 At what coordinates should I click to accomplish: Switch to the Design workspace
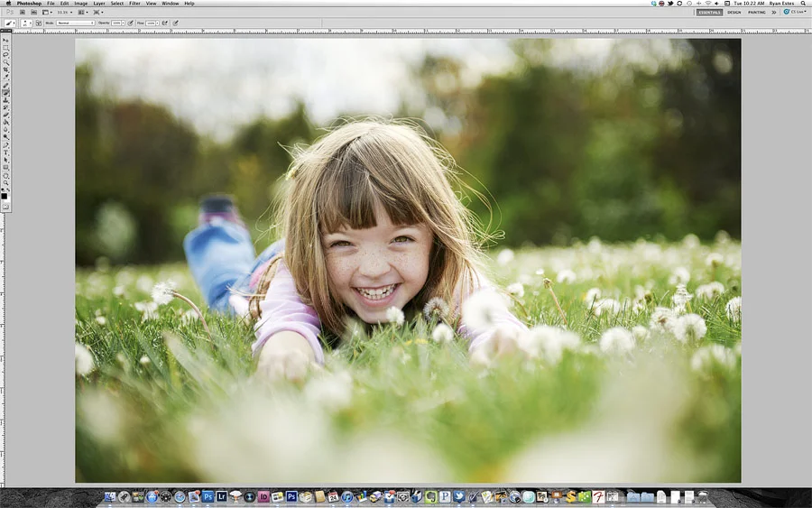click(734, 12)
